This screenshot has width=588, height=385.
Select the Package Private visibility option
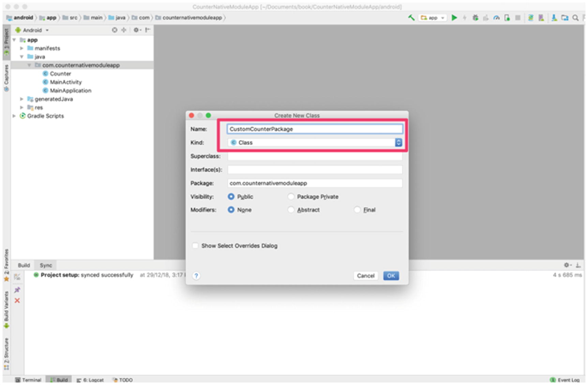coord(291,197)
